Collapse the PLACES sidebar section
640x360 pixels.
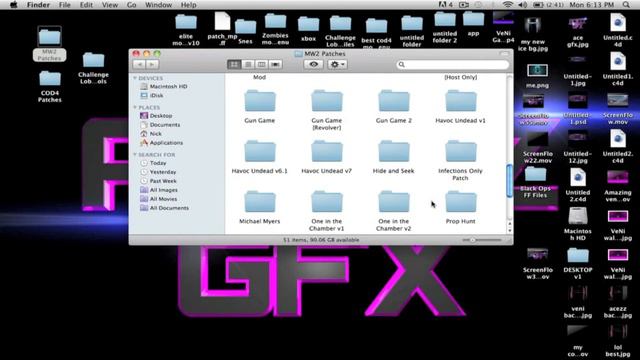pyautogui.click(x=135, y=107)
